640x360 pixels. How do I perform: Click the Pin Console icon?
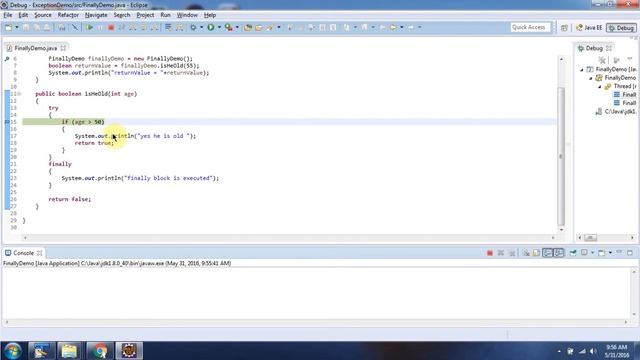tap(573, 253)
